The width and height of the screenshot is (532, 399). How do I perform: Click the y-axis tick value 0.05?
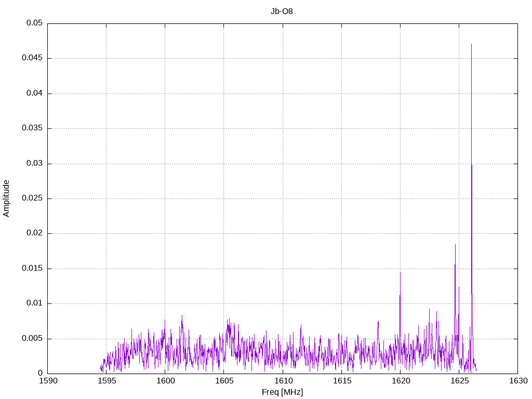coord(35,23)
